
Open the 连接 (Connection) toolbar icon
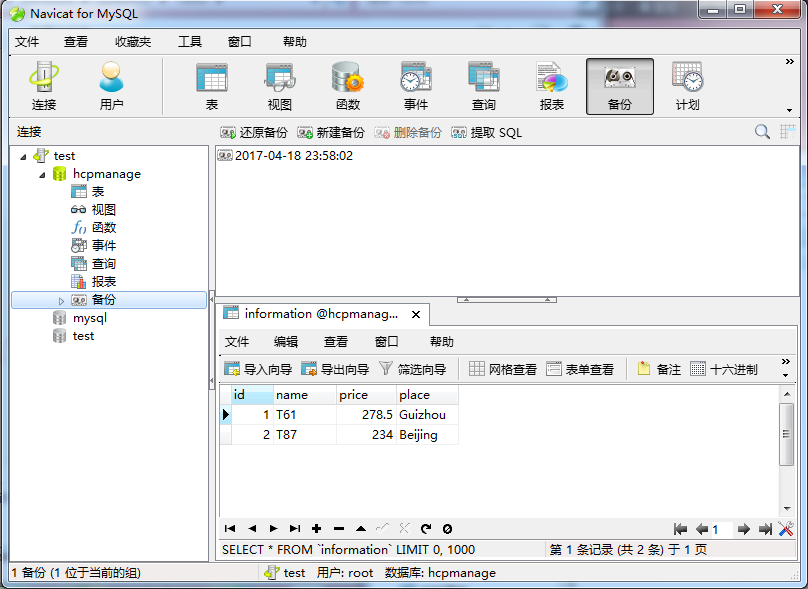point(43,86)
